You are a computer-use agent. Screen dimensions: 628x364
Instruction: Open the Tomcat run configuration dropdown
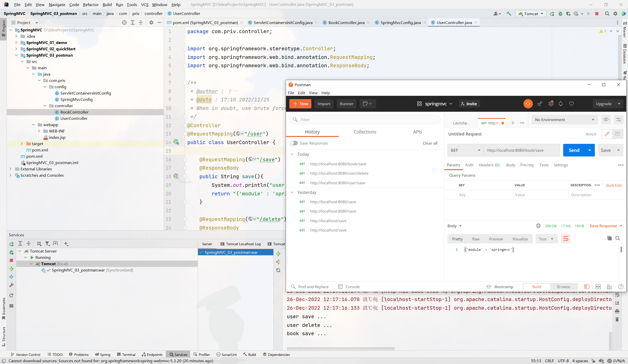[x=531, y=14]
